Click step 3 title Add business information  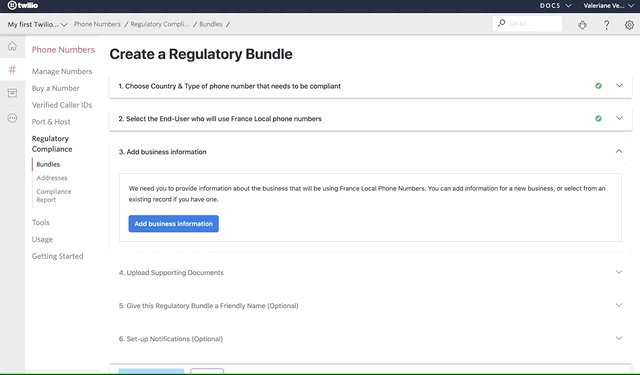[x=162, y=152]
